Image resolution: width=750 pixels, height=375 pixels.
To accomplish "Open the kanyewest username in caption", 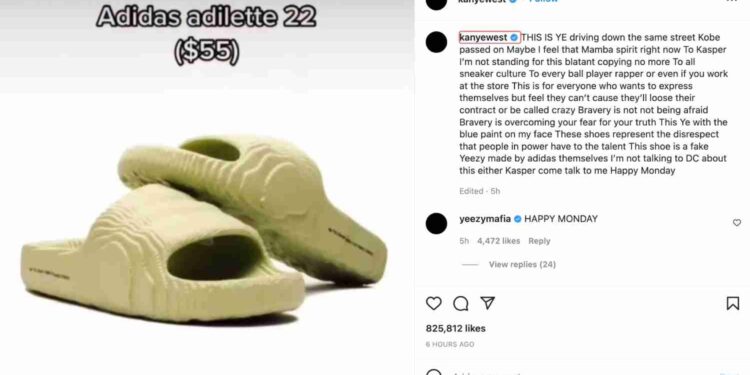I will click(483, 37).
